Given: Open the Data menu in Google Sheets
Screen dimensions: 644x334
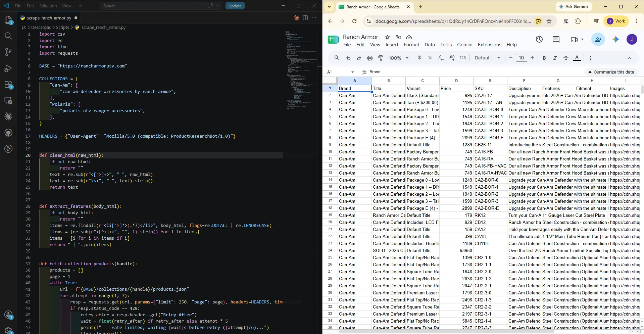Looking at the screenshot, I should tap(430, 45).
